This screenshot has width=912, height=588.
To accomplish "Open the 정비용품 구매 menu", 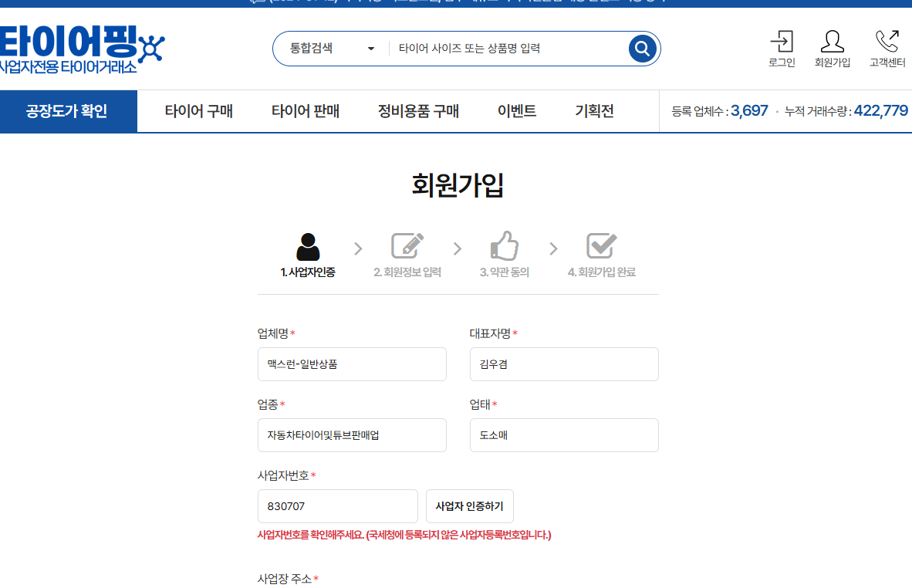I will pos(418,111).
